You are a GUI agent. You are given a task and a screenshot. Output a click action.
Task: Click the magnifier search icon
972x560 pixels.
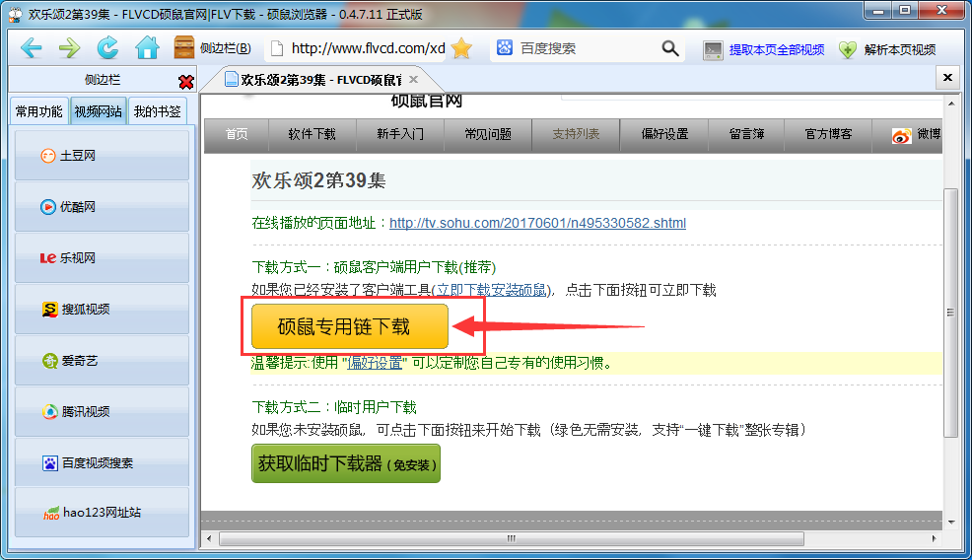pos(670,48)
